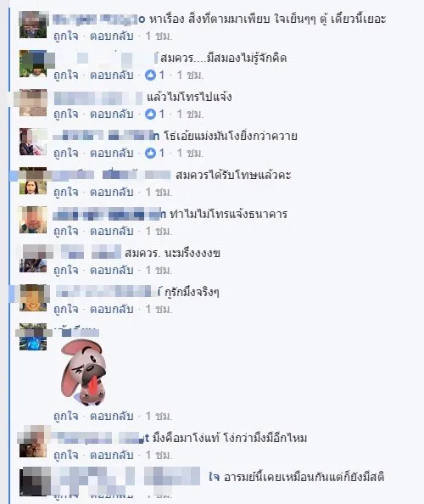Image resolution: width=424 pixels, height=504 pixels.
Task: Click like-count icon on สมควร มีสมองไม่รู้จักคิด comment
Action: click(x=150, y=75)
